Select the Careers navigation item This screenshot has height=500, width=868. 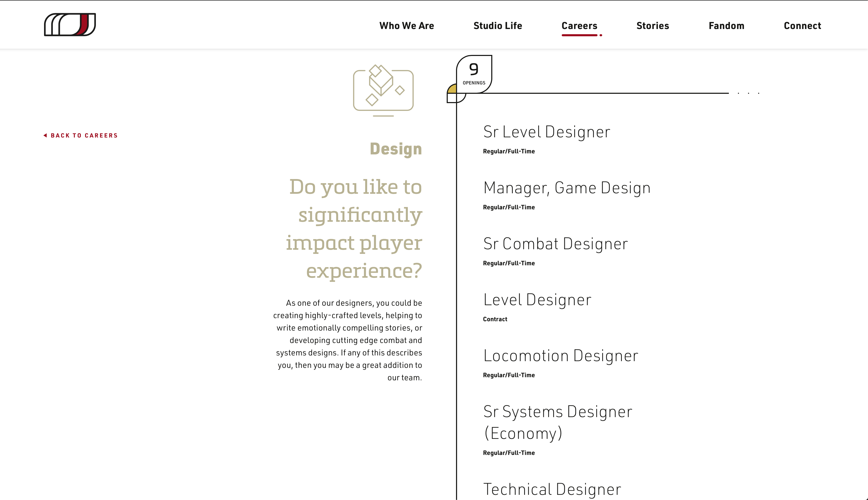click(579, 26)
